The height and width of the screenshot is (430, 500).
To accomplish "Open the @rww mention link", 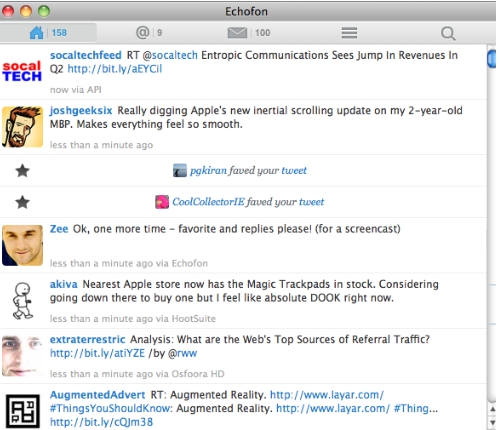I will pyautogui.click(x=182, y=353).
